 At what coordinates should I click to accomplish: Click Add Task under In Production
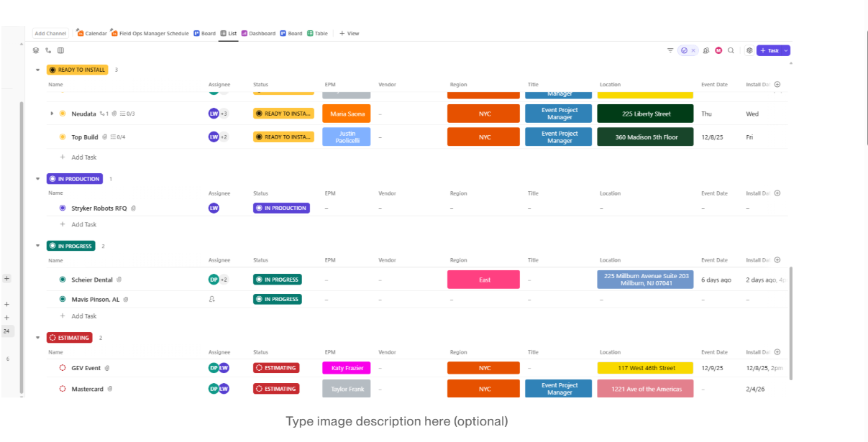(x=83, y=224)
